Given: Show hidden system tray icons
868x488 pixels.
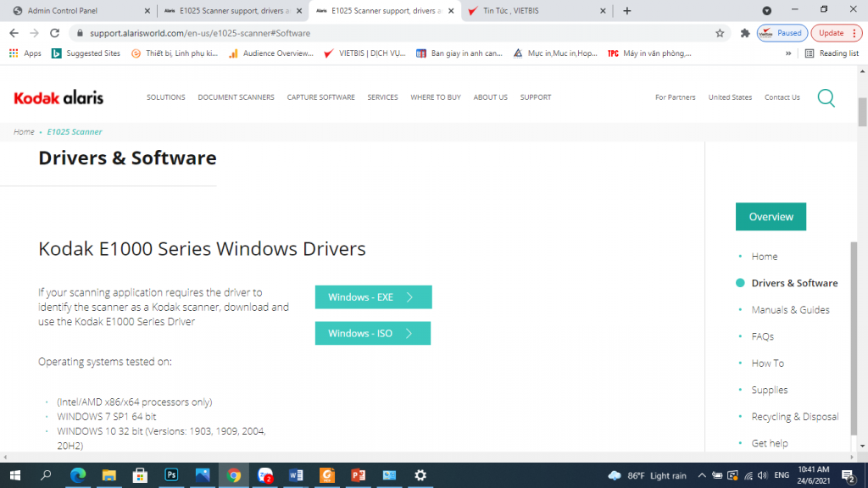Looking at the screenshot, I should coord(701,475).
